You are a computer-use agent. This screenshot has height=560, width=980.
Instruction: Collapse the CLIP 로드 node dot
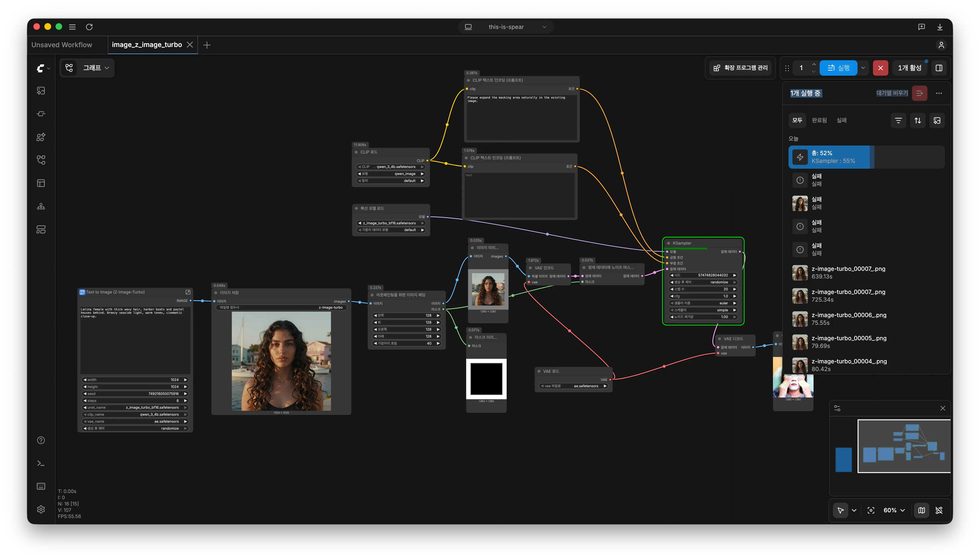pyautogui.click(x=356, y=152)
